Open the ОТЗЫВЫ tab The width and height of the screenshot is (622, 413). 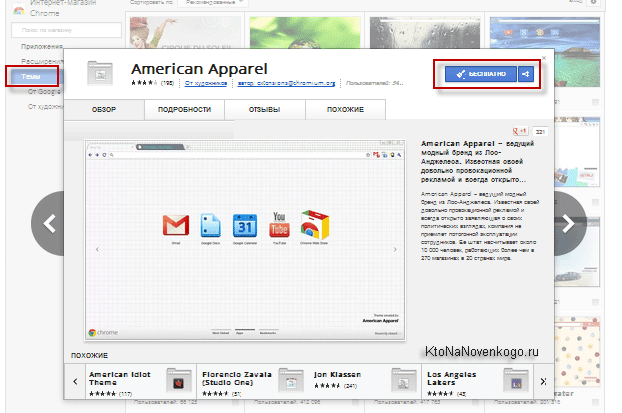point(265,109)
